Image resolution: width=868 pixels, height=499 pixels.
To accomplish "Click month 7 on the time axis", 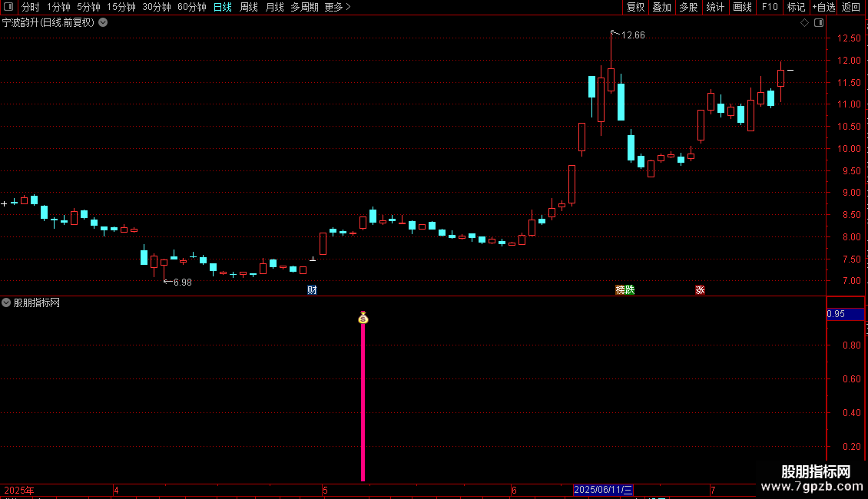I will [x=713, y=490].
